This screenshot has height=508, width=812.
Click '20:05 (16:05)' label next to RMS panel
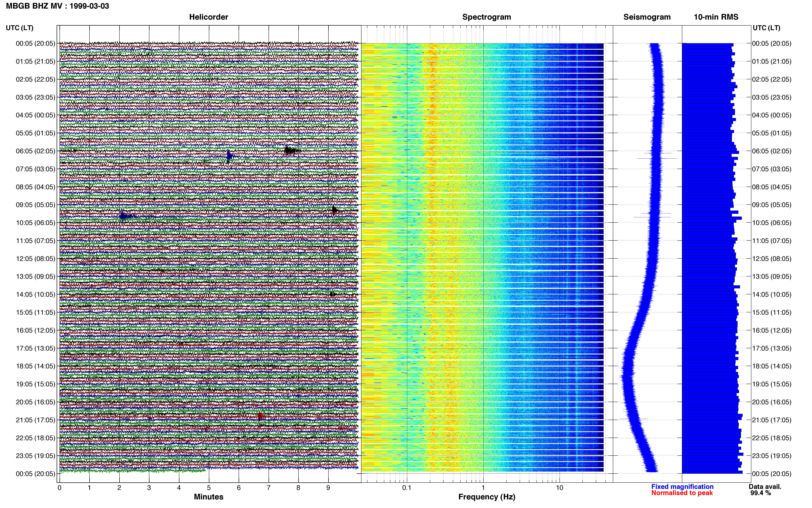tap(772, 402)
